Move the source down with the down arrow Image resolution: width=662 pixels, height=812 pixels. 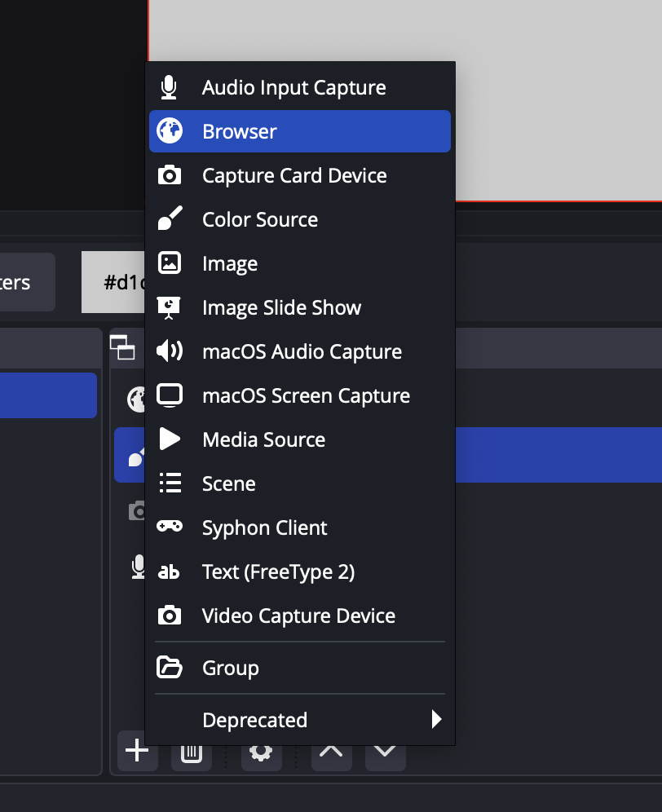click(x=385, y=752)
